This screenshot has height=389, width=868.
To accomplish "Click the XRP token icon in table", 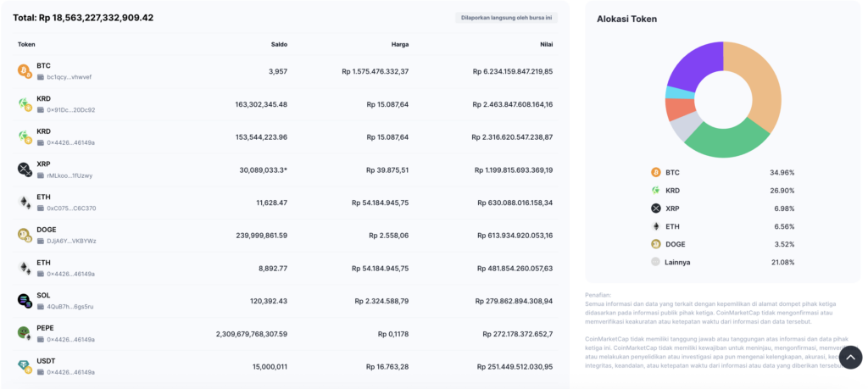I will point(25,169).
